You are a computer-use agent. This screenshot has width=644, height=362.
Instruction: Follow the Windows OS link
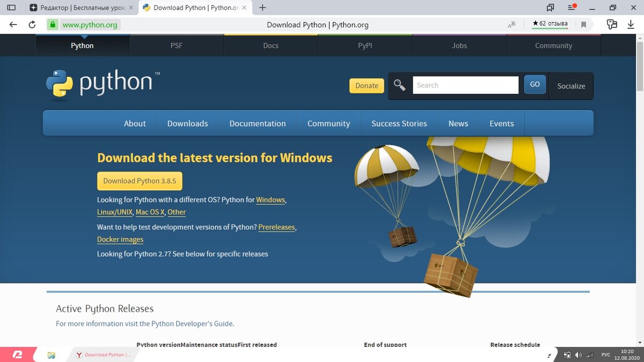point(270,200)
